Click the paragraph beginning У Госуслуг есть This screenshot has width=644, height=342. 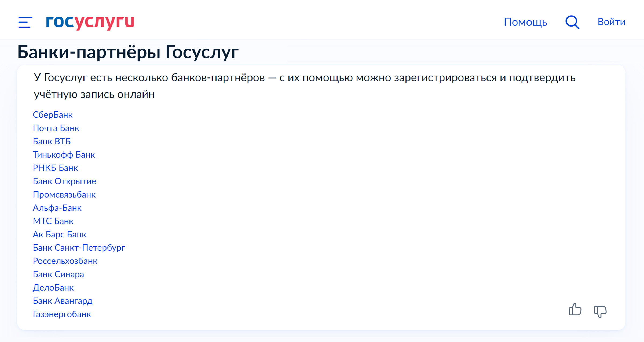pyautogui.click(x=305, y=86)
